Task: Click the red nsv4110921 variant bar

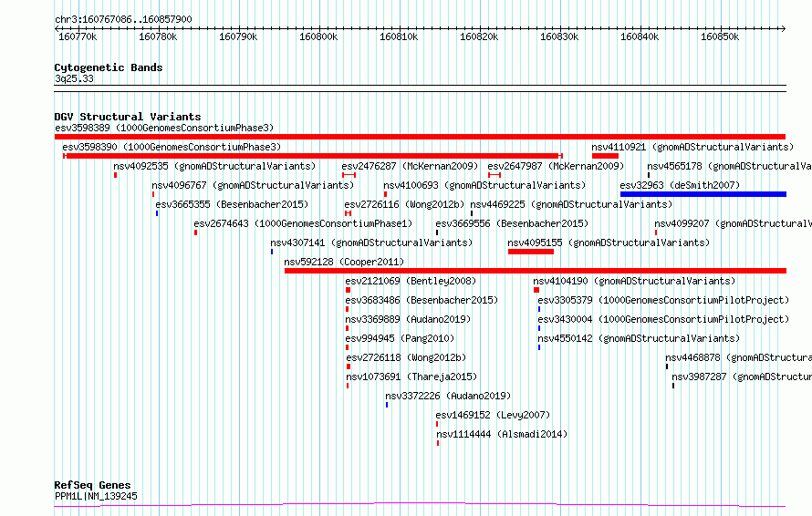Action: 606,156
